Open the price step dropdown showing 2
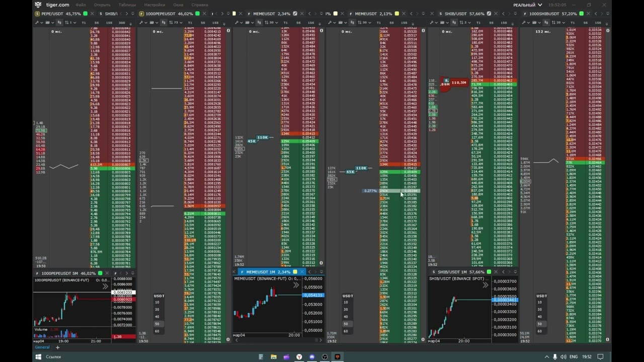644x362 pixels. coord(465,23)
